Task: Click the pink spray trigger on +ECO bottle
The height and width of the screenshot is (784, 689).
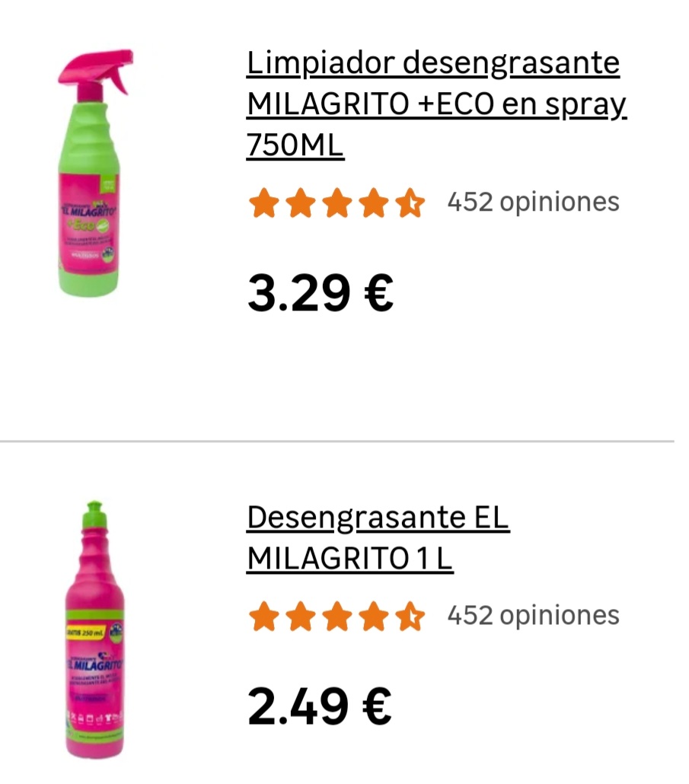Action: pos(97,71)
